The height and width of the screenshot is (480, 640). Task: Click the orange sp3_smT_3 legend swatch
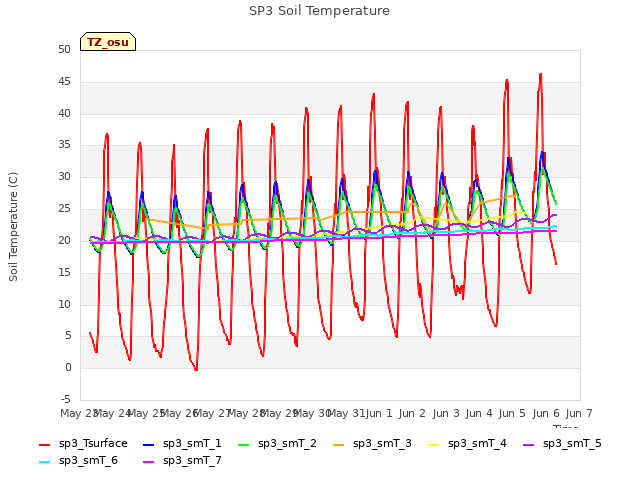point(339,444)
